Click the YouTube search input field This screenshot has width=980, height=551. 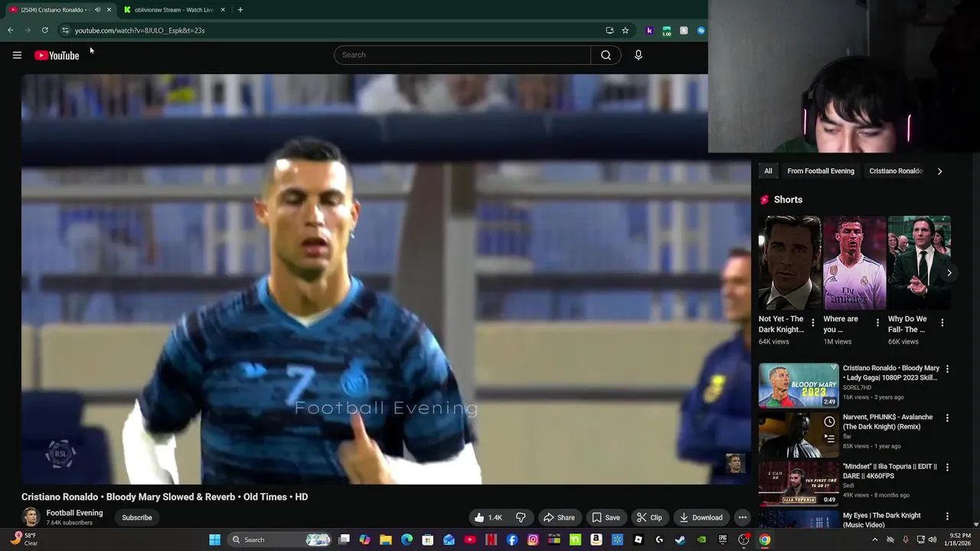point(462,55)
